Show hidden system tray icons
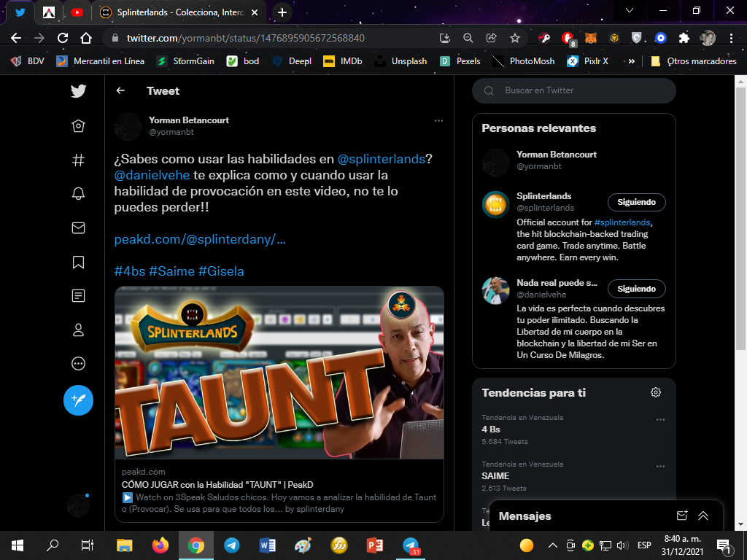Viewport: 747px width, 560px height. (553, 545)
